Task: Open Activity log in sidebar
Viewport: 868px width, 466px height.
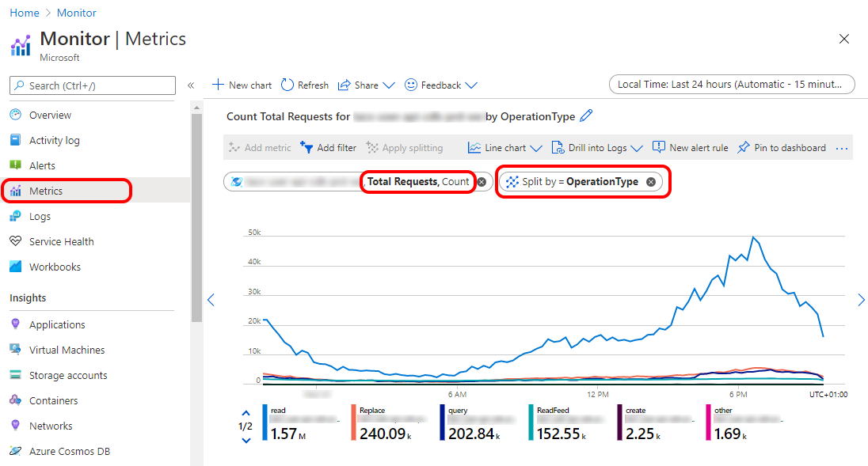Action: point(54,140)
